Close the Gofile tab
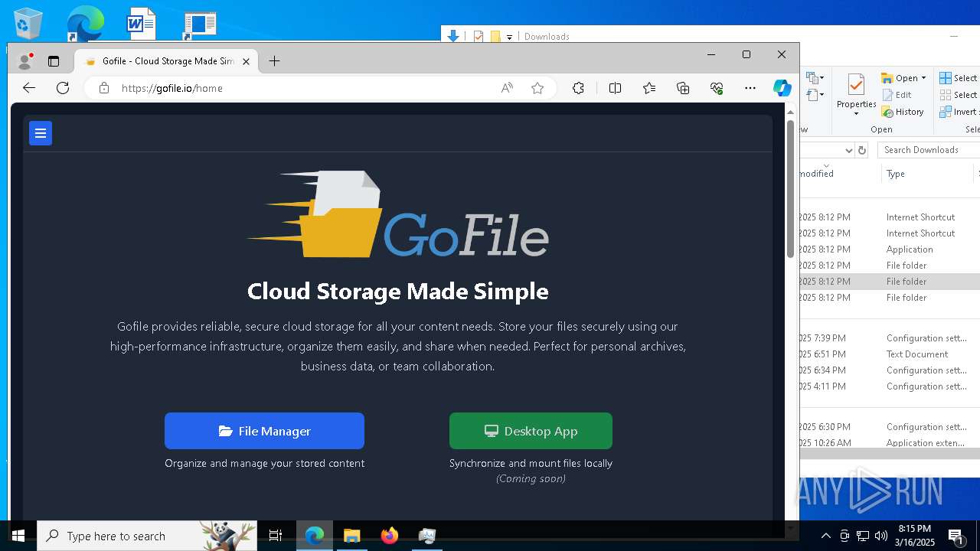The image size is (980, 551). coord(246,61)
